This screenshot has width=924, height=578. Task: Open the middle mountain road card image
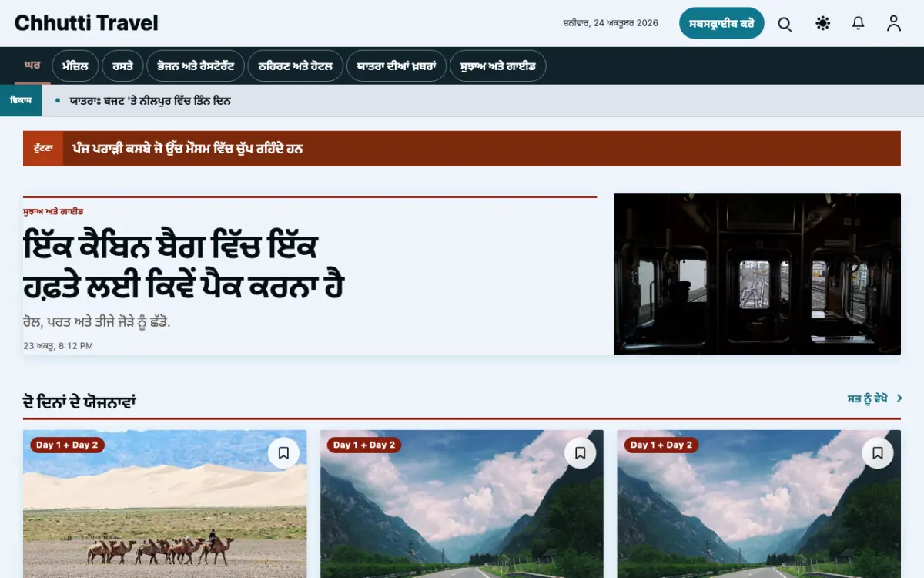tap(462, 504)
